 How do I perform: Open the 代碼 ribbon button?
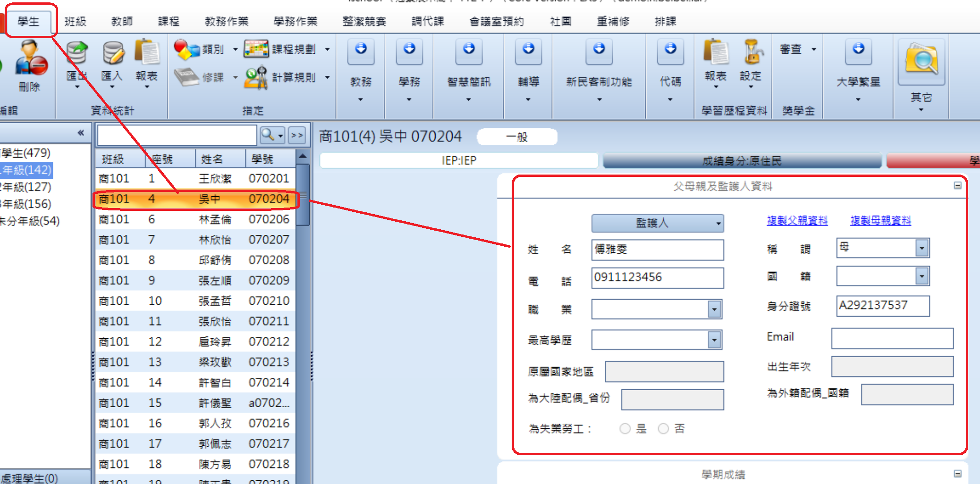click(x=670, y=52)
